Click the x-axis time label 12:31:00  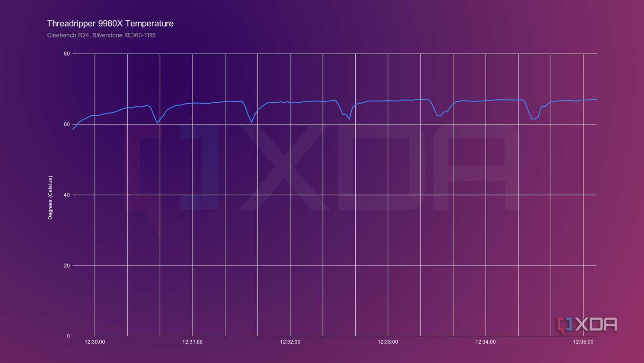(192, 342)
